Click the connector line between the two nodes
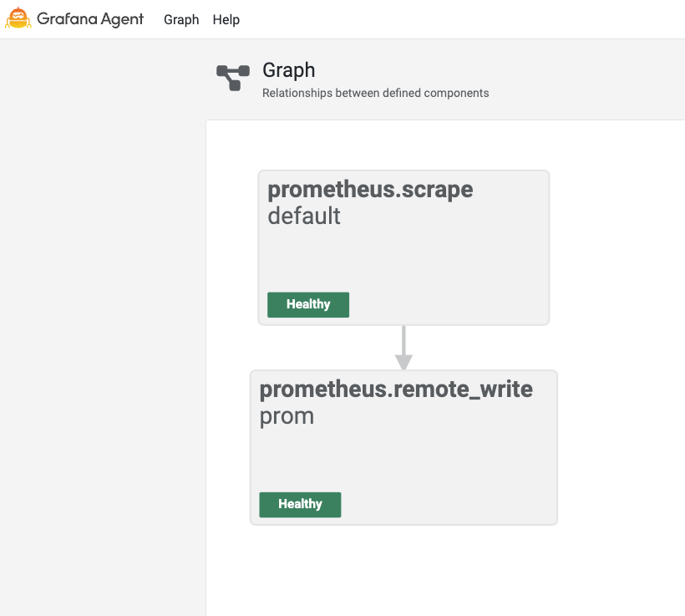The width and height of the screenshot is (685, 616). pos(403,339)
